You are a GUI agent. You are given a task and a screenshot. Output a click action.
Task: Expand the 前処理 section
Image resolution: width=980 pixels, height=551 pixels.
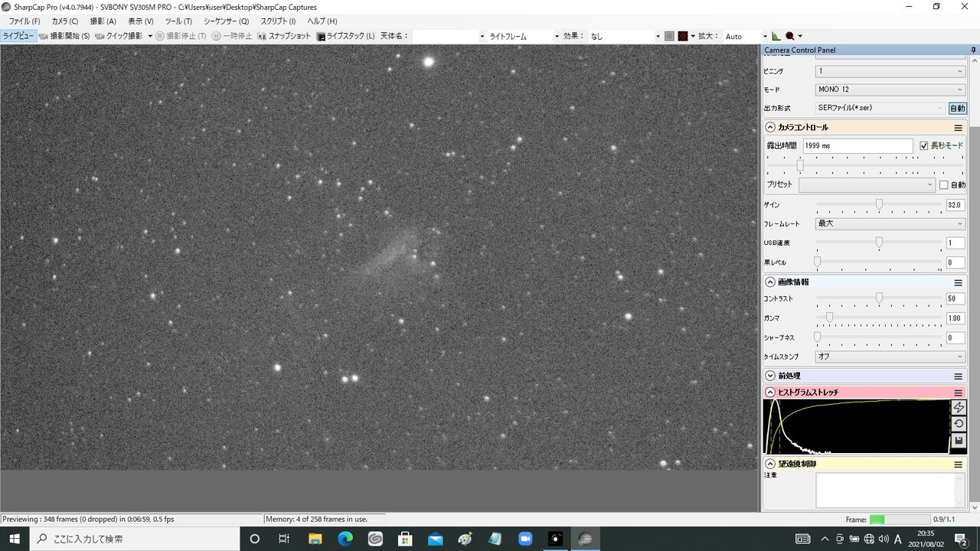pyautogui.click(x=770, y=376)
